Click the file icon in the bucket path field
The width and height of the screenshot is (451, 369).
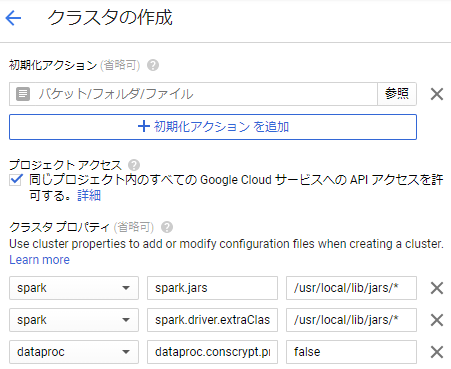(23, 94)
